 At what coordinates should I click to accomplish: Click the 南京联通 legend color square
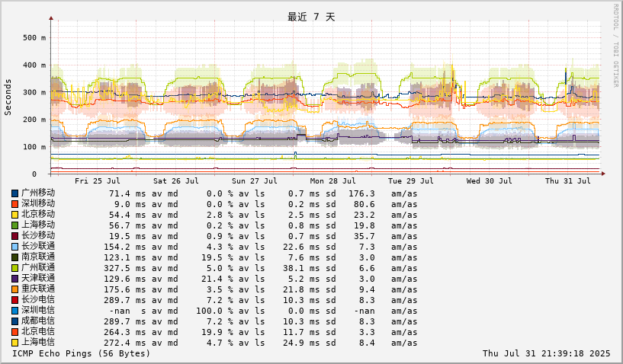(x=14, y=257)
